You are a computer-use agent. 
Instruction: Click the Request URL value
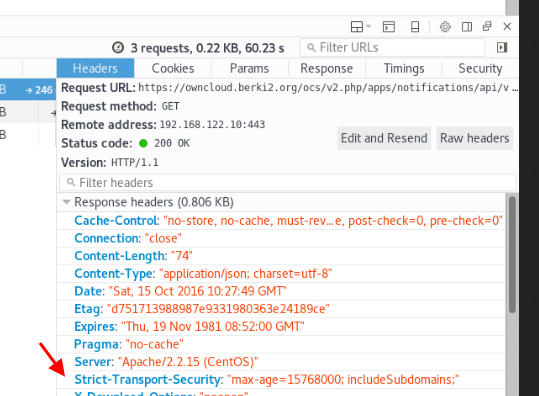click(328, 88)
